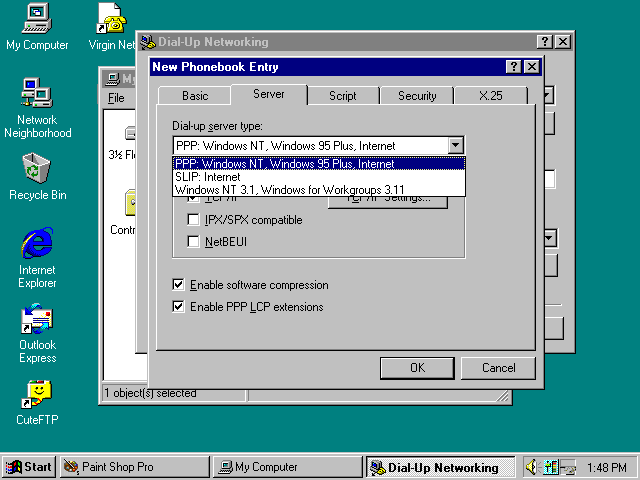640x480 pixels.
Task: Click OK in New Phonebook Entry
Action: 417,368
